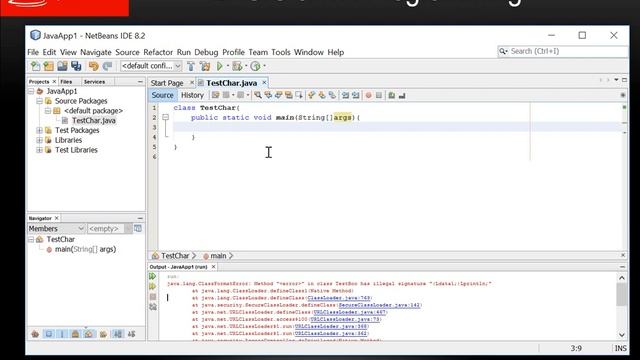
Task: Click the Stop Macro Recording icon in editor toolbar
Action: click(379, 95)
